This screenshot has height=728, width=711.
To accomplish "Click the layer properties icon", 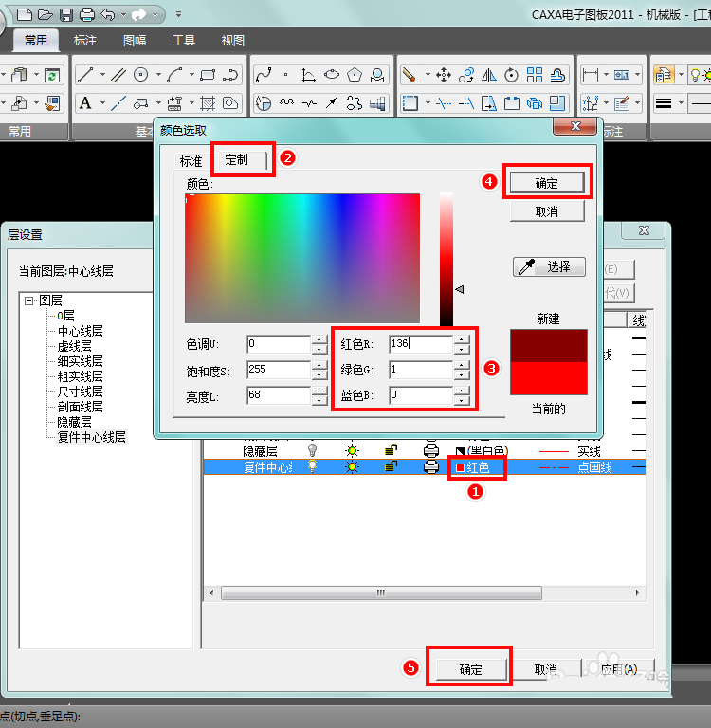I will pos(664,75).
